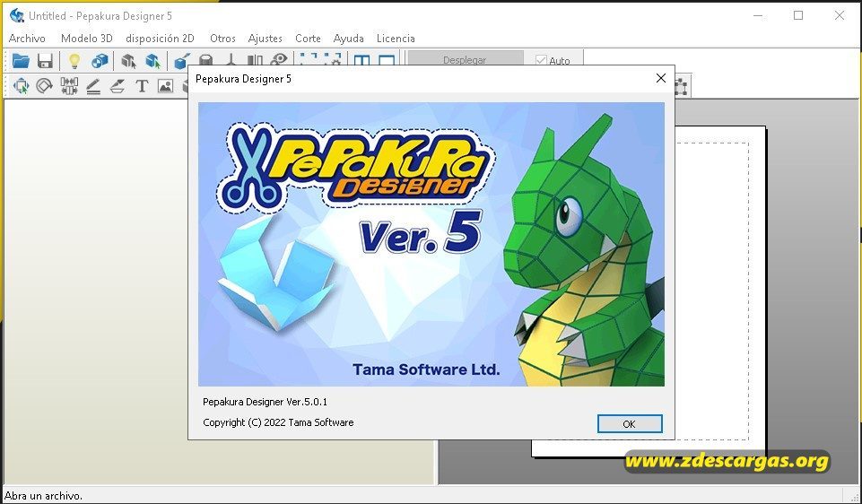Open the Ayuda menu
862x504 pixels.
pos(349,39)
